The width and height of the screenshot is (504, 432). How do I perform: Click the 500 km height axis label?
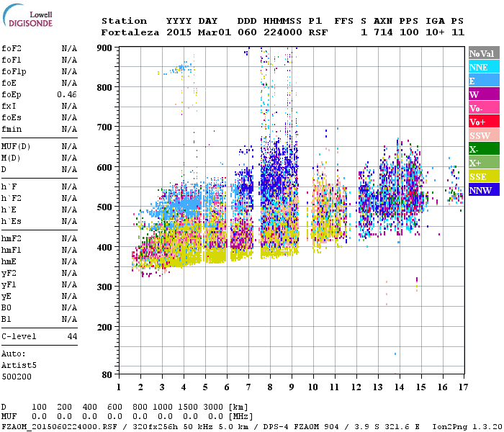104,207
